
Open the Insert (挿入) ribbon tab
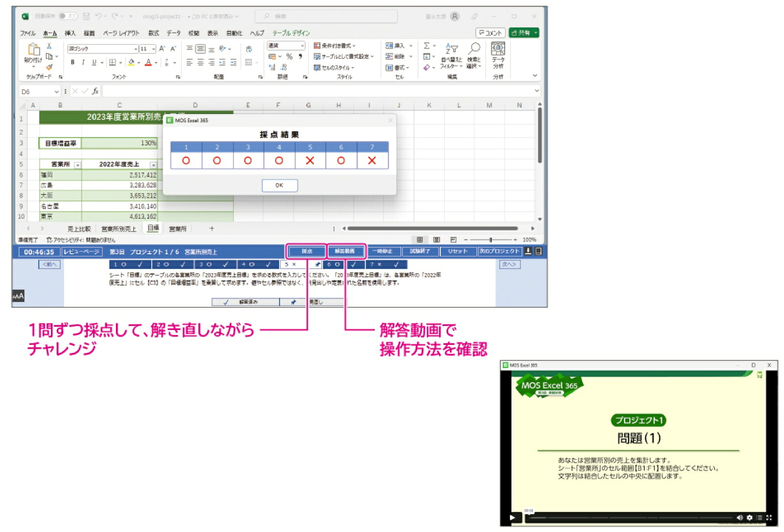pyautogui.click(x=70, y=33)
